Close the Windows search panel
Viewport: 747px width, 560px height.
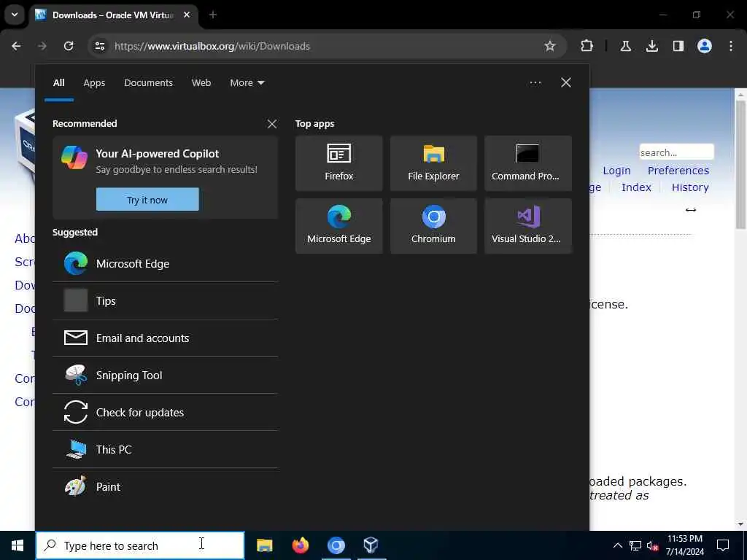tap(566, 82)
